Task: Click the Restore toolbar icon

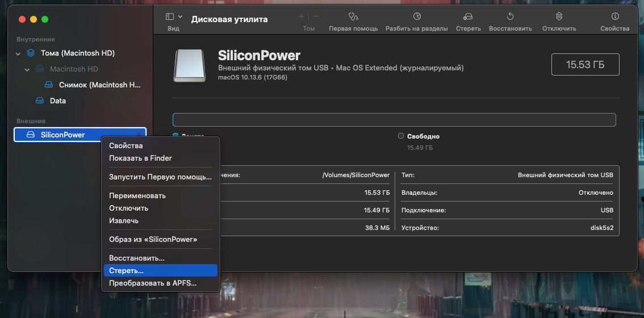Action: tap(510, 16)
